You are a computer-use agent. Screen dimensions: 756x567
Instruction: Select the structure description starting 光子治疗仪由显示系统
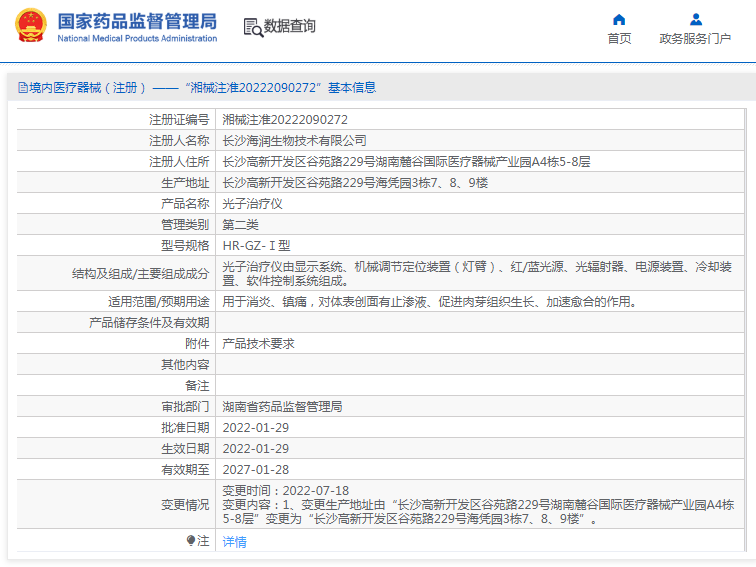(477, 273)
